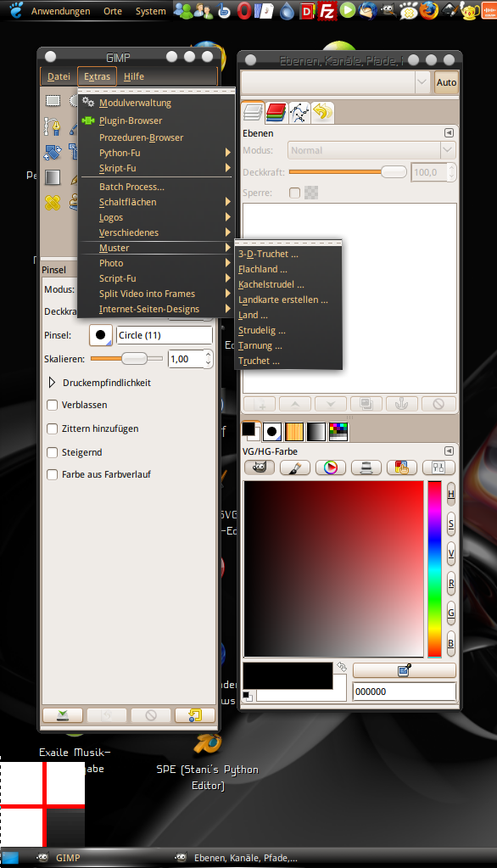
Task: Enable Zittern hinzufügen checkbox
Action: pyautogui.click(x=52, y=429)
